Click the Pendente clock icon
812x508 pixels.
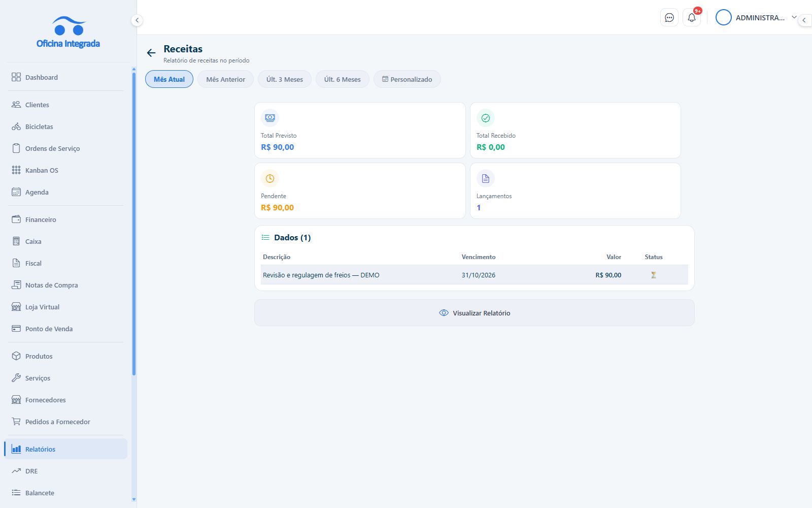(270, 178)
